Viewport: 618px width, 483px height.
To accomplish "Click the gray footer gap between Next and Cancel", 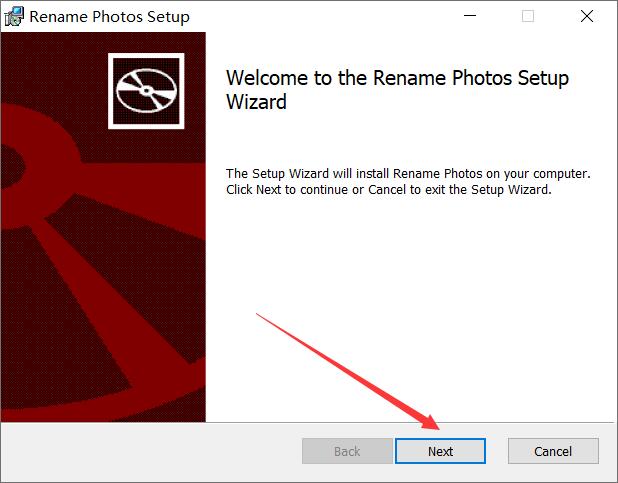I will [x=497, y=451].
